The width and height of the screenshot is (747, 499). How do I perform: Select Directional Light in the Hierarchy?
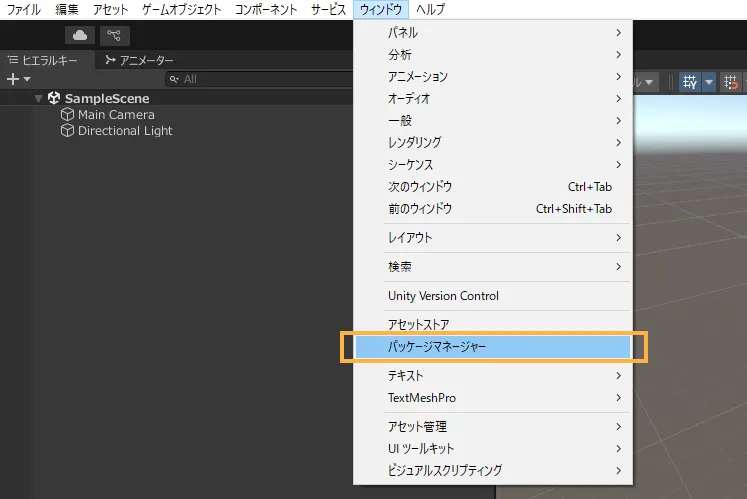[x=125, y=131]
